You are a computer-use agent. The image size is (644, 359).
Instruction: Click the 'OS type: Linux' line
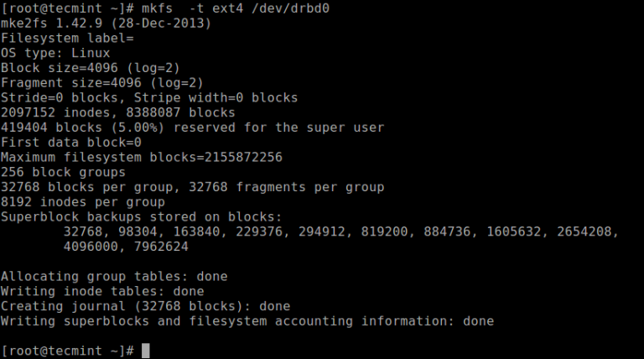pos(59,54)
